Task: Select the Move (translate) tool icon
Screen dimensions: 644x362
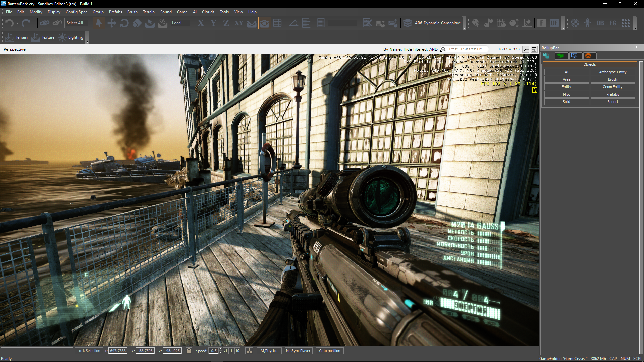Action: [112, 23]
